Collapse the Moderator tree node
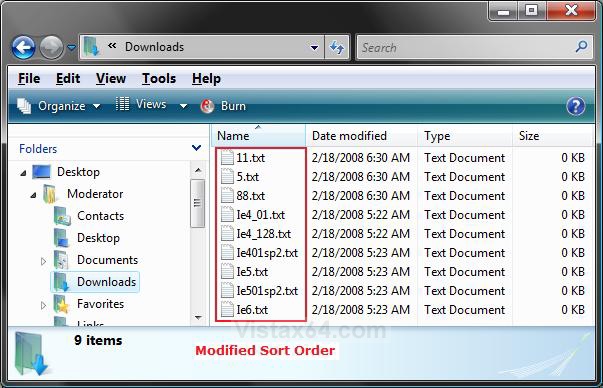This screenshot has height=388, width=603. pos(33,195)
